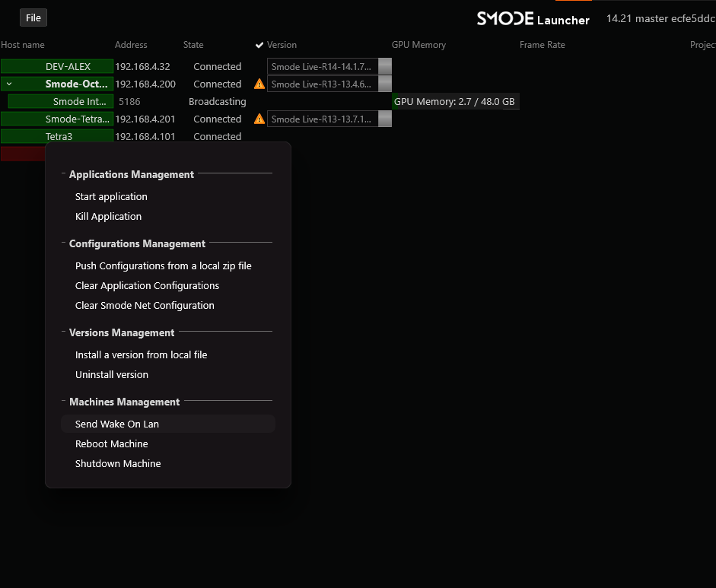716x588 pixels.
Task: Select Shutdown Machine
Action: (118, 463)
